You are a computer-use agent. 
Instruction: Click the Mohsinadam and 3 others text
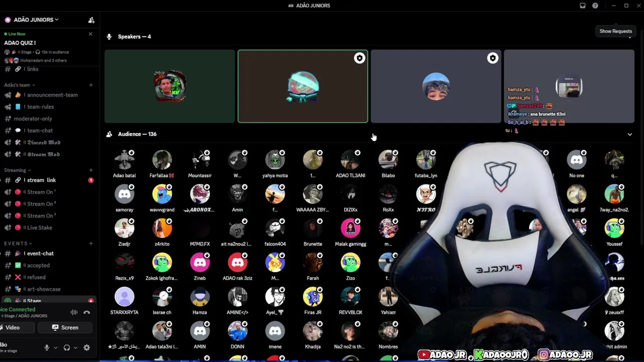click(x=43, y=60)
